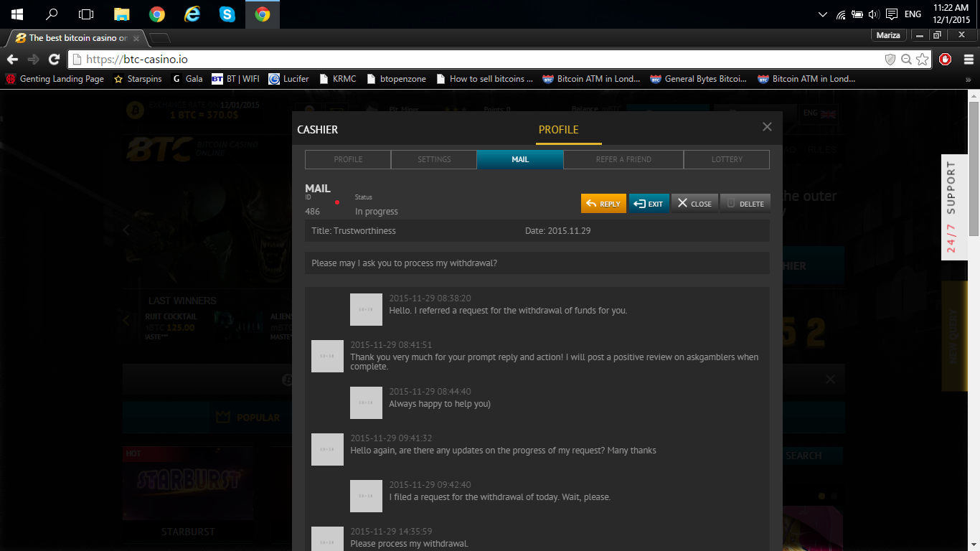This screenshot has width=980, height=551.
Task: Open Starspins bookmark
Action: pos(138,79)
